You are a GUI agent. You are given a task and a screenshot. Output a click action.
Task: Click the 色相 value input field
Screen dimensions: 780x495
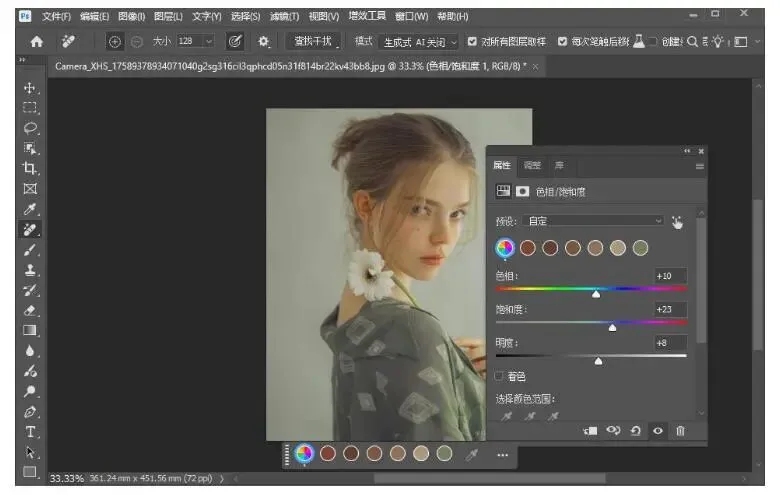tap(669, 276)
